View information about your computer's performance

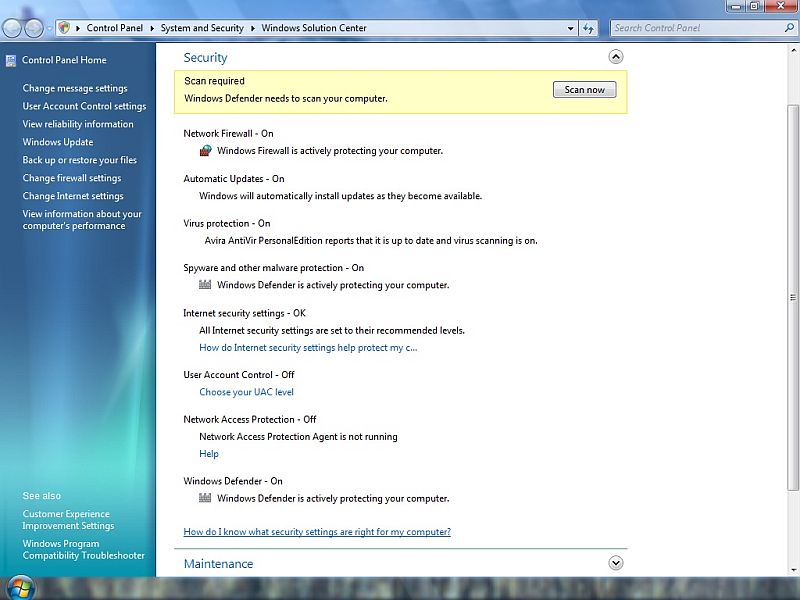click(82, 220)
